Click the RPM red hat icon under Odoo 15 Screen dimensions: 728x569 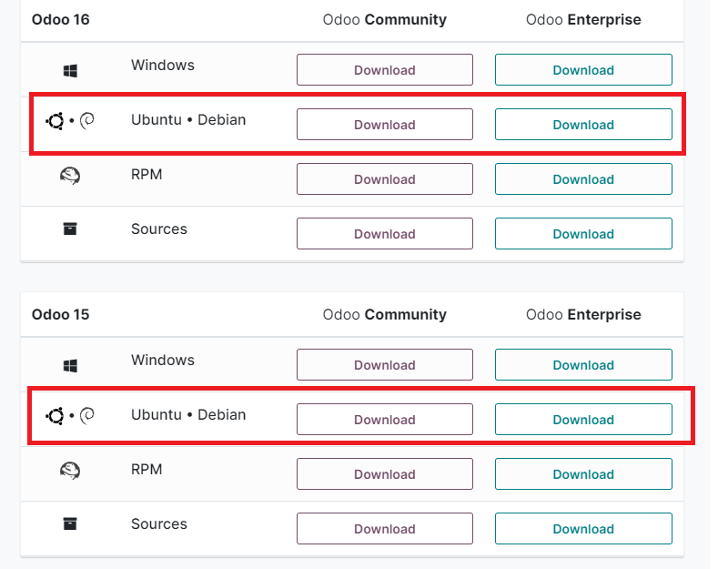[x=70, y=471]
